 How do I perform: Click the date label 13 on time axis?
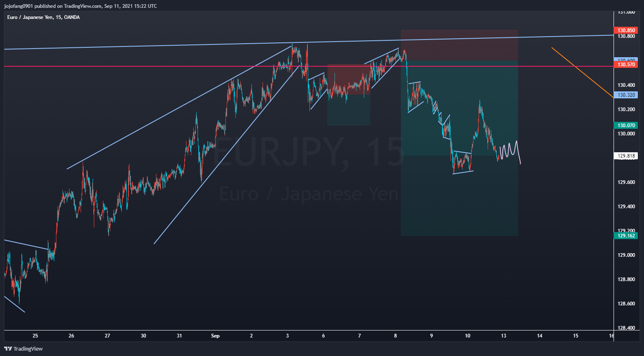point(504,336)
